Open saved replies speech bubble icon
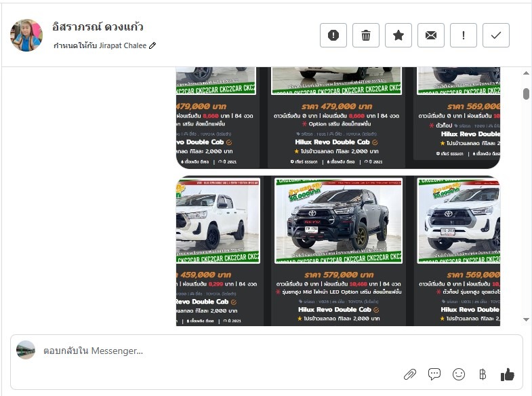The width and height of the screenshot is (532, 396). point(434,374)
